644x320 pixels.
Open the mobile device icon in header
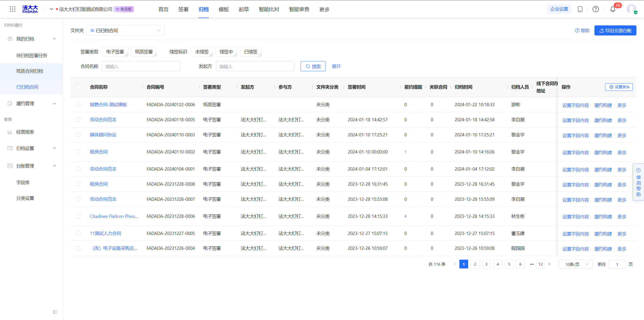pos(580,9)
